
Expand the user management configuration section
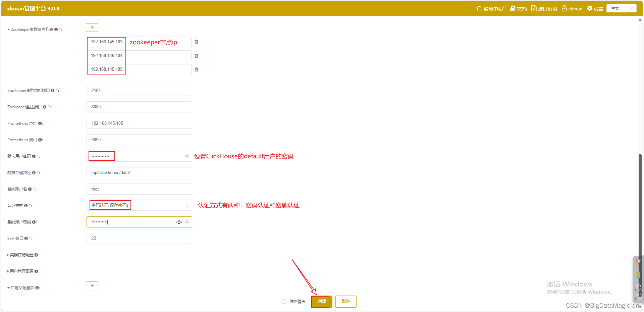[8, 271]
